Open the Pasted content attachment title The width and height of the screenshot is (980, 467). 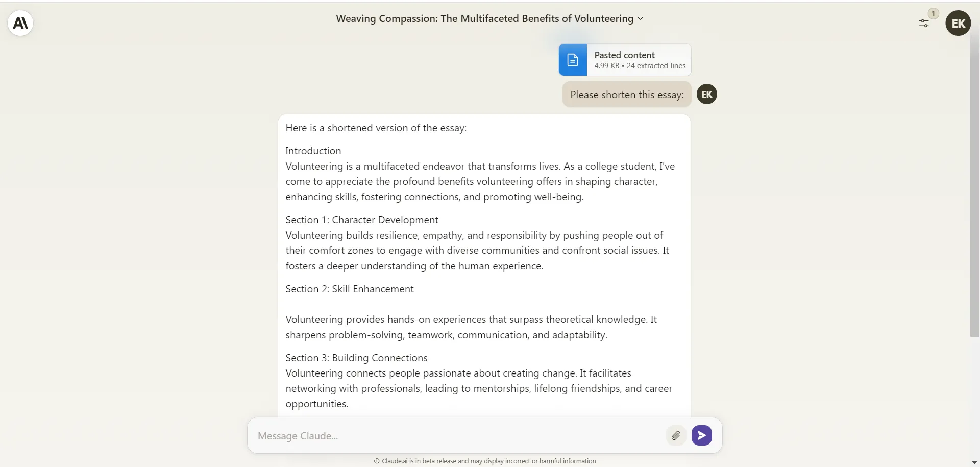[624, 55]
